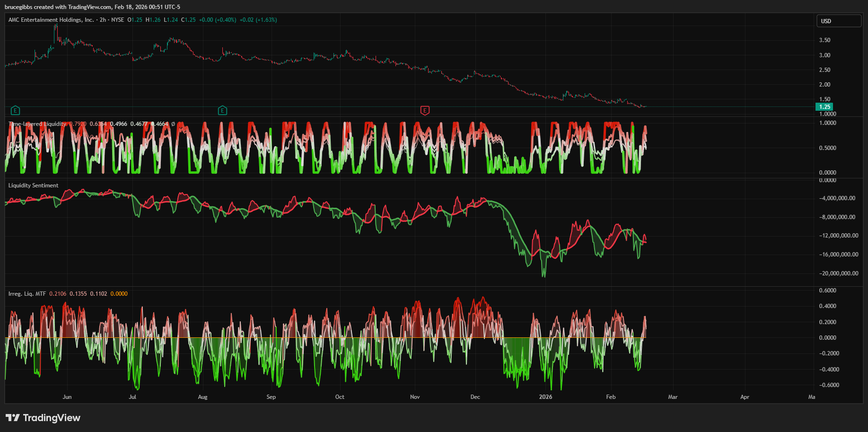
Task: Click the Apr label on time axis
Action: click(745, 397)
